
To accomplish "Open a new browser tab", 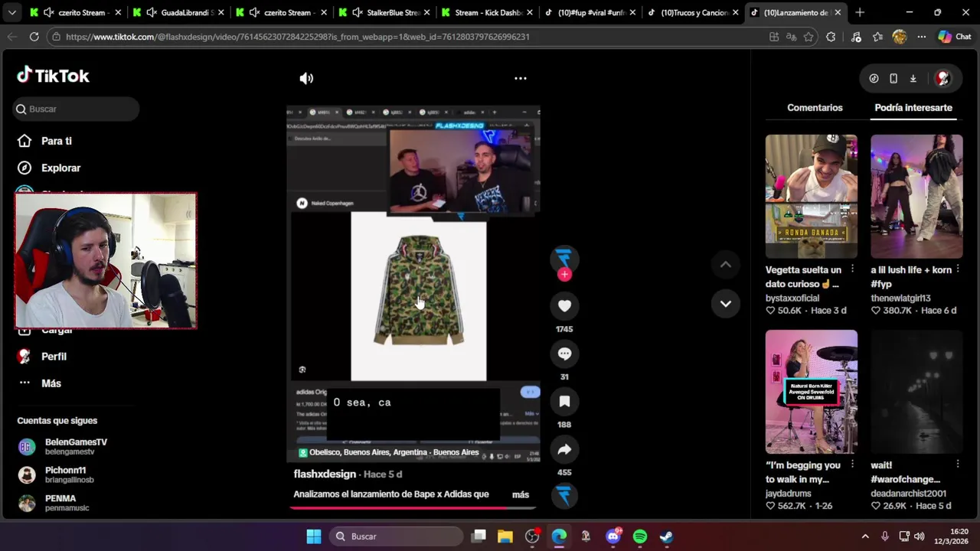I will coord(860,12).
